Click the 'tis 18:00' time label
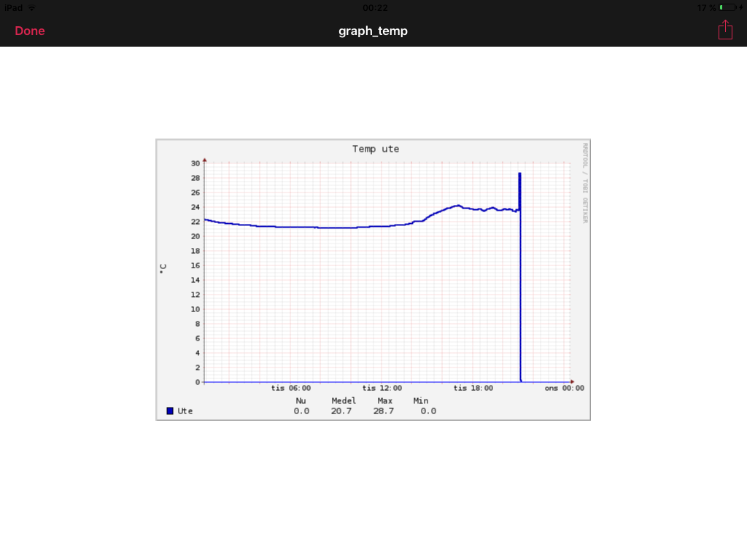This screenshot has height=560, width=747. point(473,388)
